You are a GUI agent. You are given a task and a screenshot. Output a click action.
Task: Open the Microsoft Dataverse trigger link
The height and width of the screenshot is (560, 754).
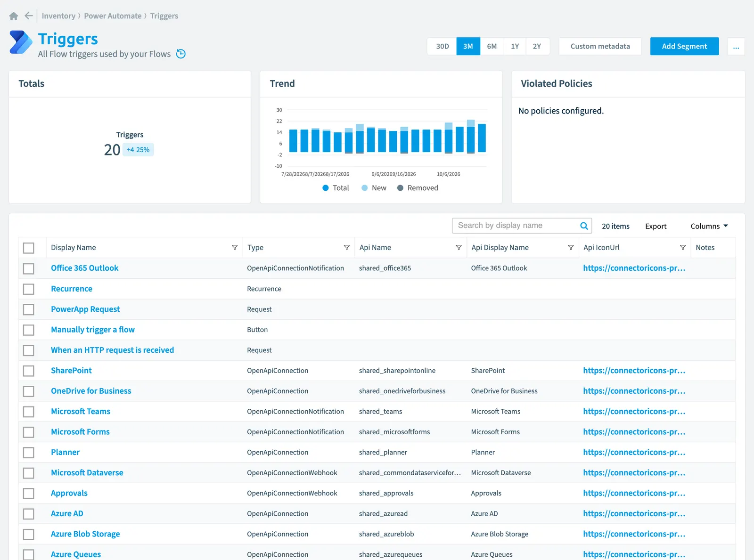point(87,473)
